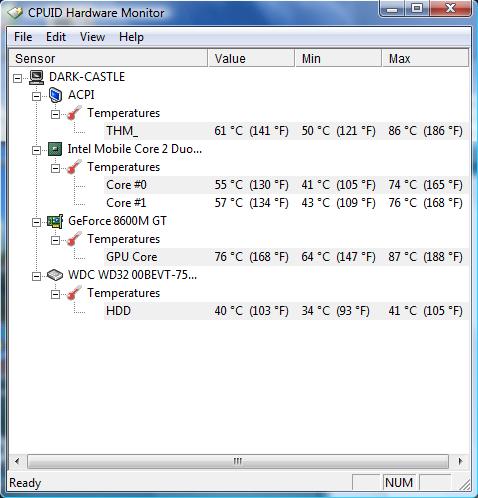The image size is (478, 498).
Task: Click the thermometer icon under GeForce 8600M GT
Action: coord(74,239)
